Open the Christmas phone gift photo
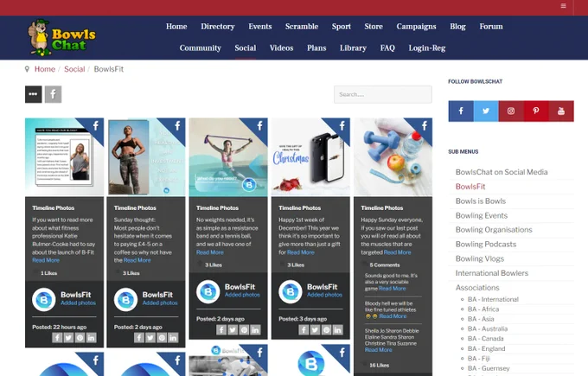 point(310,157)
